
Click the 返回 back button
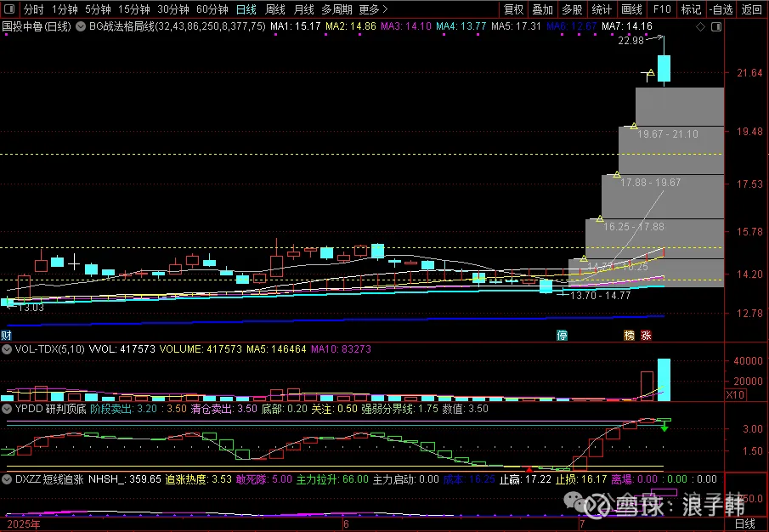click(x=751, y=9)
